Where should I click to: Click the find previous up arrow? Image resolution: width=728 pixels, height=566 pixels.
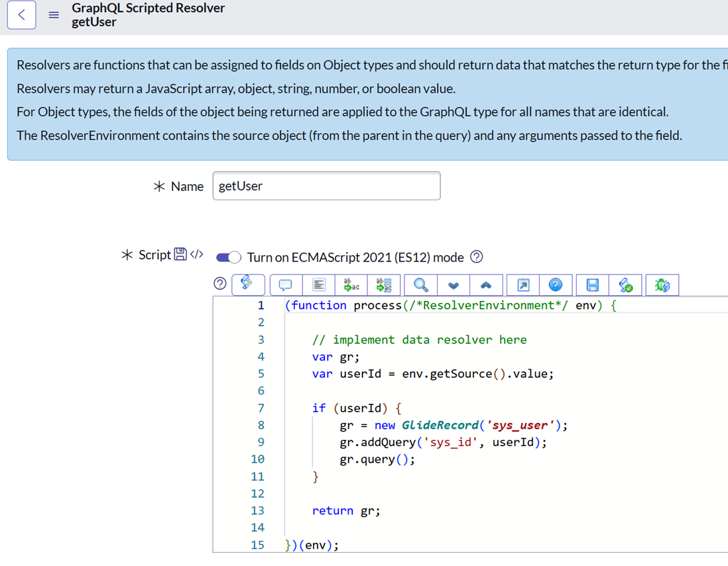click(x=486, y=285)
